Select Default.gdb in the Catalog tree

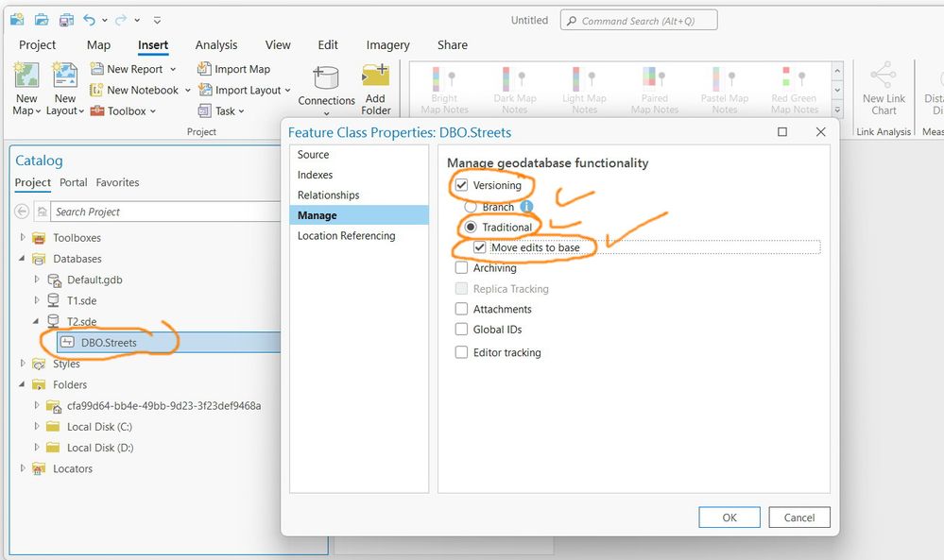coord(94,280)
